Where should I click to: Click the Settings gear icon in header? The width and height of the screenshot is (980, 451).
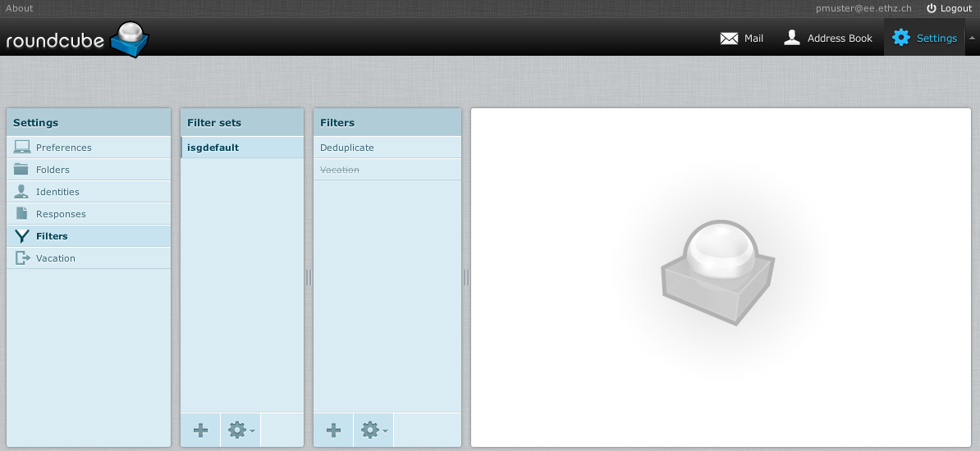[900, 38]
